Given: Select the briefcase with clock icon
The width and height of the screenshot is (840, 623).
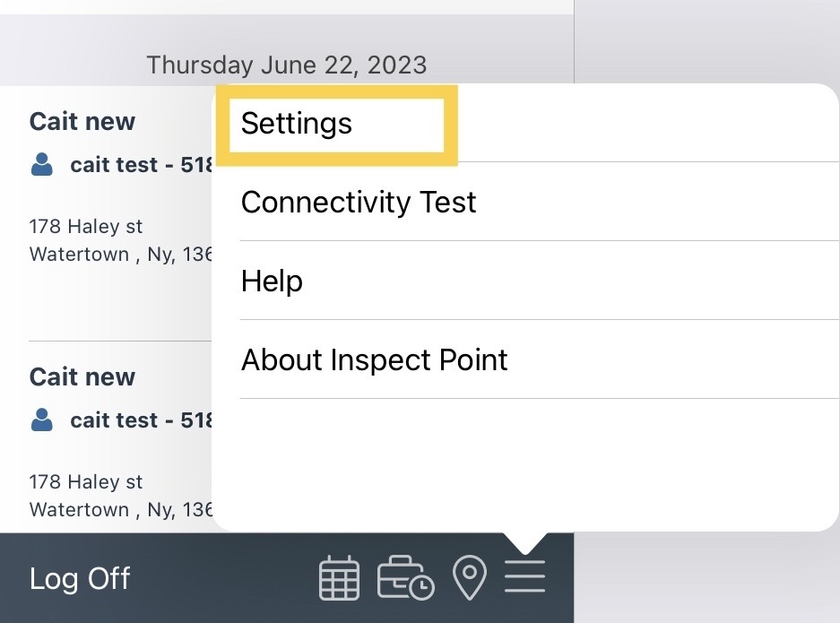Looking at the screenshot, I should click(403, 578).
